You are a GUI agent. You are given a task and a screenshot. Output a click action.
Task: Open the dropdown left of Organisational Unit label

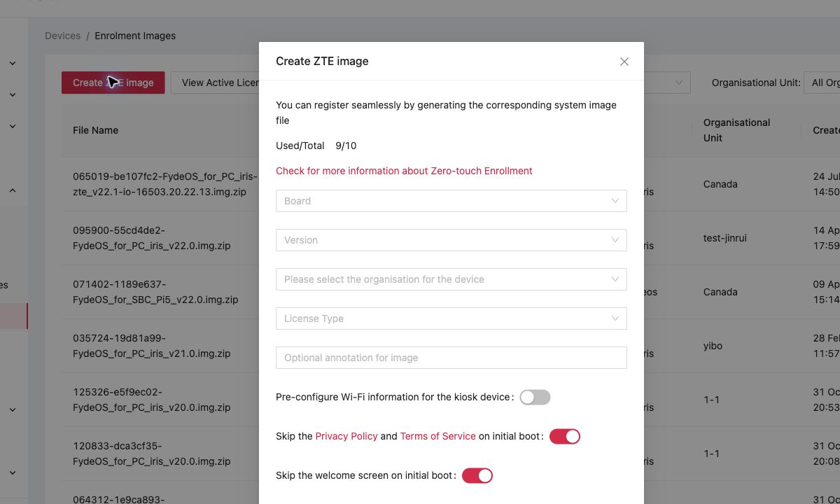coord(667,83)
